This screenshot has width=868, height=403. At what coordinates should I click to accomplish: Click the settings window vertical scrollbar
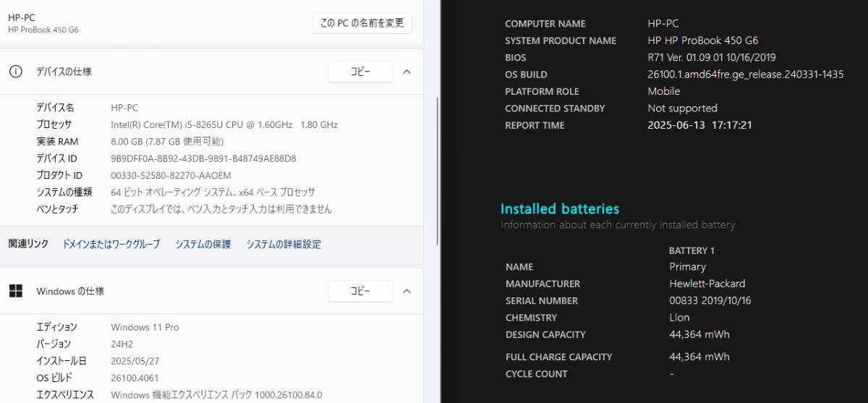[436, 170]
